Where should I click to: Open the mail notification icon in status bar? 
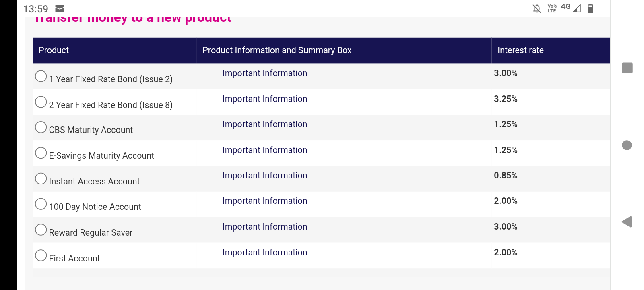60,8
